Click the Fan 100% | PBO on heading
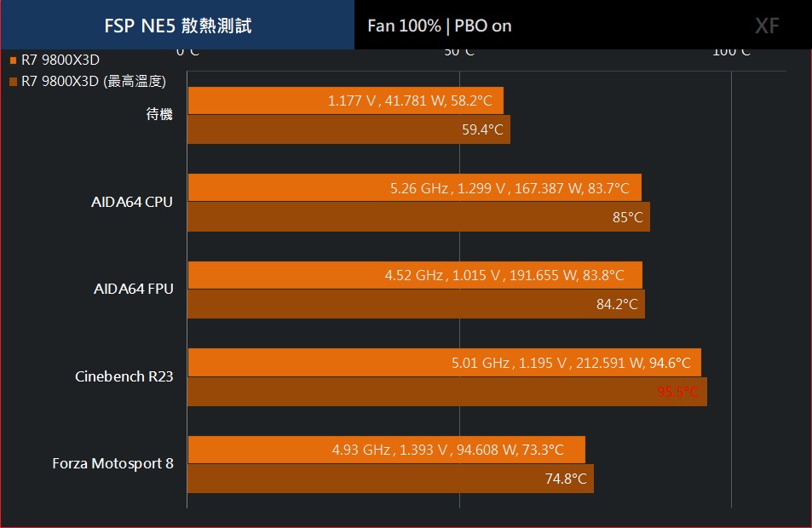This screenshot has height=528, width=812. click(x=440, y=26)
